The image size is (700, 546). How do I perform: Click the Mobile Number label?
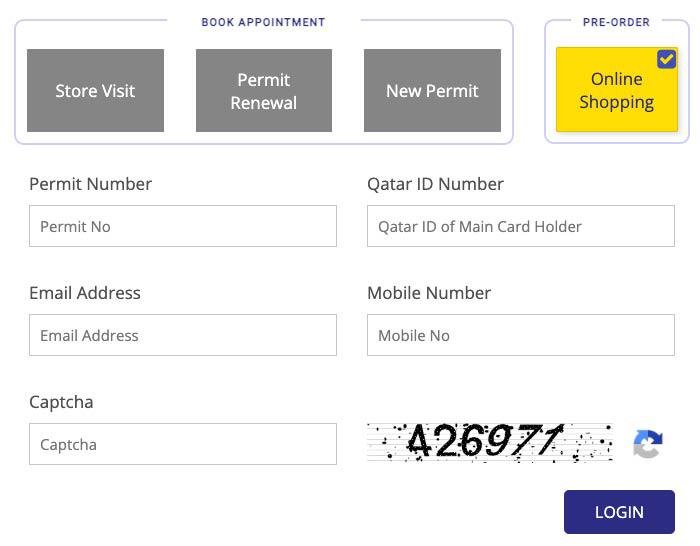429,293
